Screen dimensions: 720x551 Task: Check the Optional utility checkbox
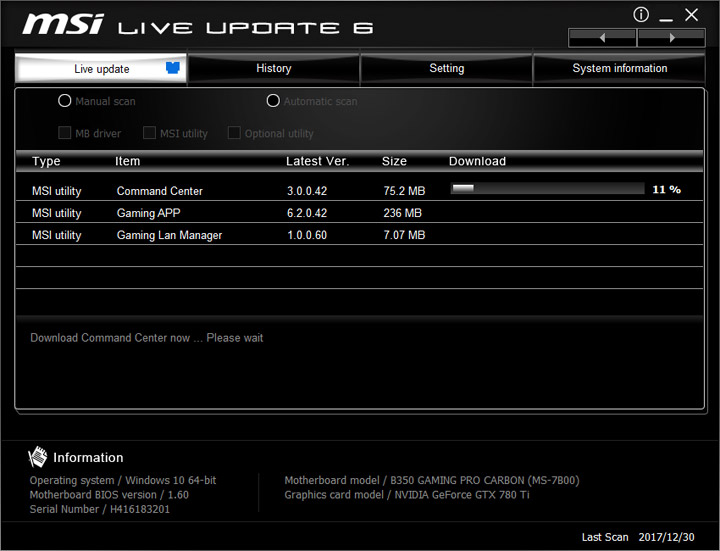[x=234, y=133]
